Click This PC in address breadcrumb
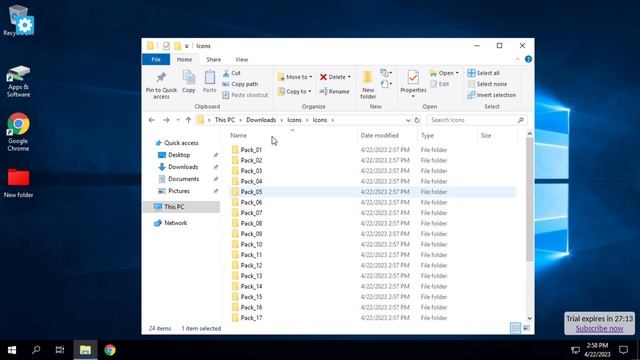Image resolution: width=640 pixels, height=360 pixels. point(224,120)
